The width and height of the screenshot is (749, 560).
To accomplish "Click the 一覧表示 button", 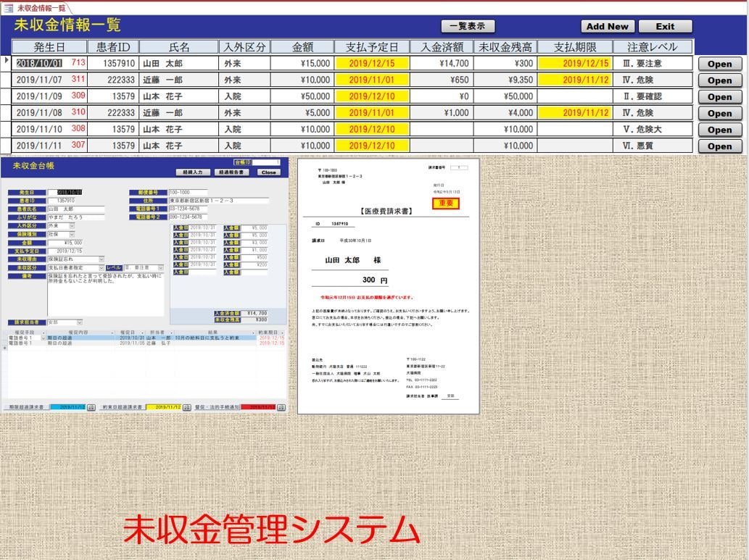I will click(x=468, y=26).
